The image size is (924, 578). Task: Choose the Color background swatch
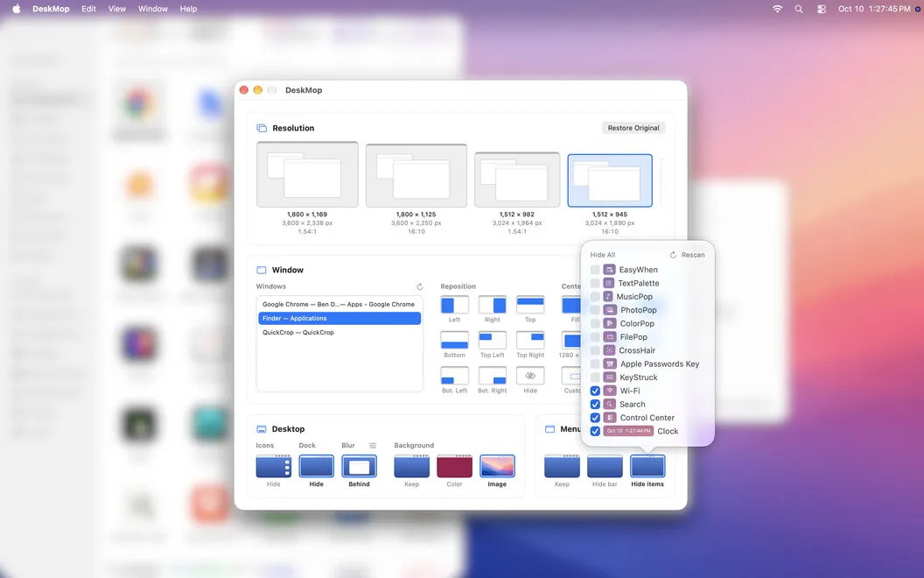tap(454, 466)
